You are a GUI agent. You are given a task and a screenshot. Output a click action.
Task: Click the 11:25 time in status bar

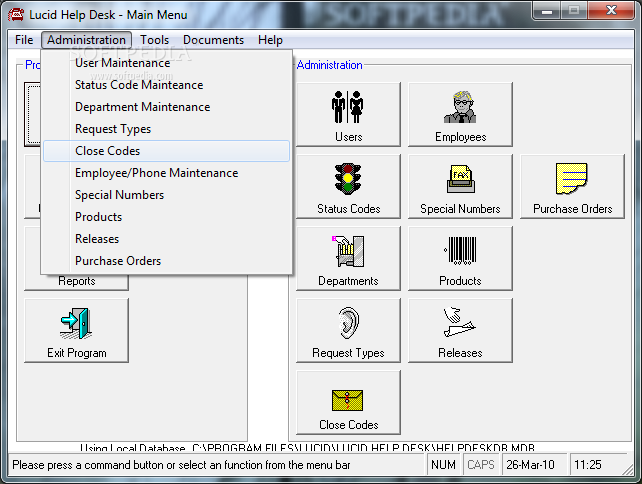click(x=597, y=465)
